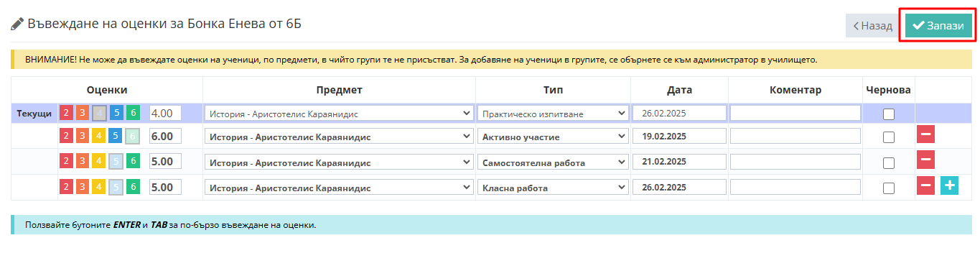Toggle Чернова checkbox in the Текущи row
This screenshot has width=980, height=271.
889,114
